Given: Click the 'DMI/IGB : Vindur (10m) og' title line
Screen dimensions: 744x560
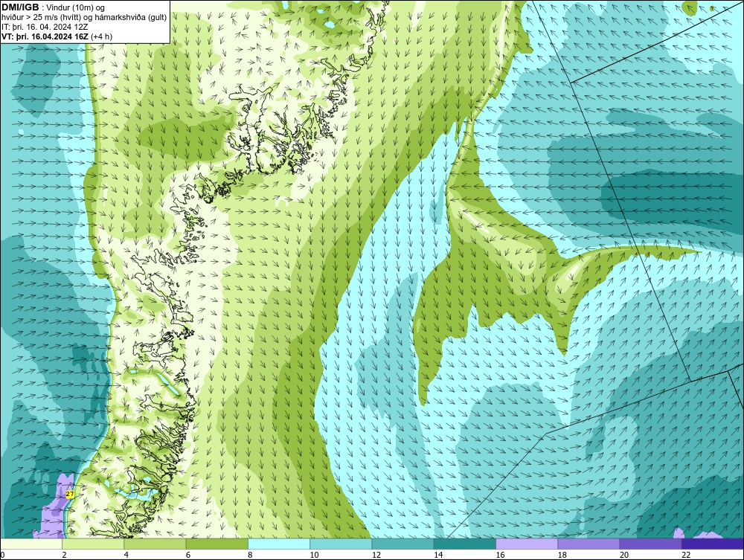Looking at the screenshot, I should pyautogui.click(x=54, y=7).
